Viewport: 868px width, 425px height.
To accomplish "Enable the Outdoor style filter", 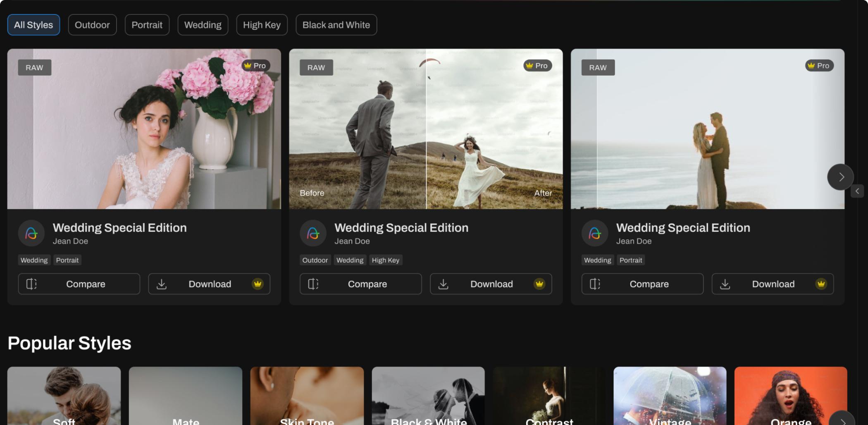I will pyautogui.click(x=92, y=25).
